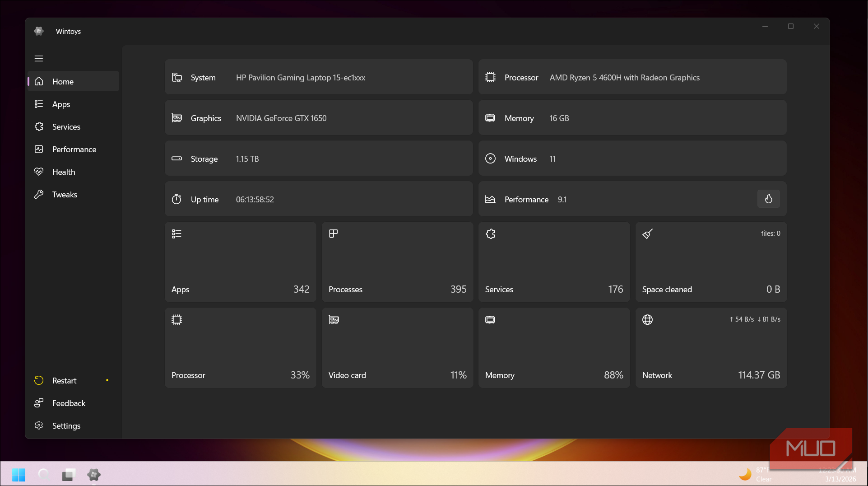Open the Windows Start menu
Screen dimensions: 868x486
(19, 475)
